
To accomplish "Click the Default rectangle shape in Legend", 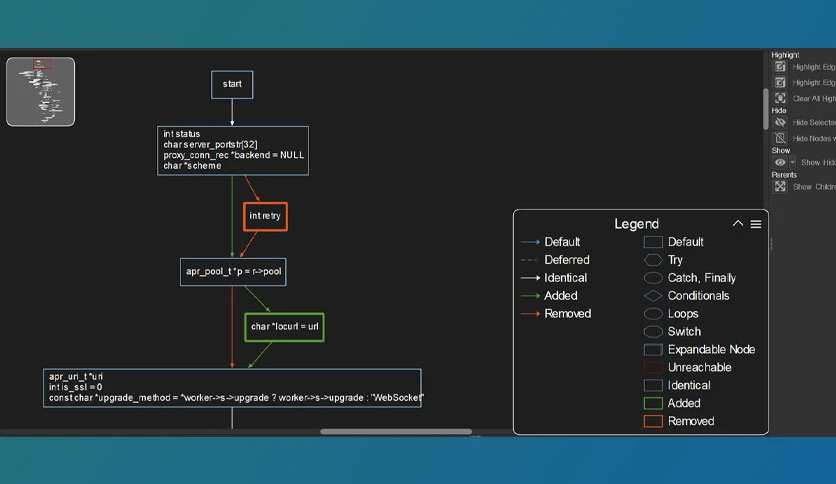I will (x=653, y=242).
